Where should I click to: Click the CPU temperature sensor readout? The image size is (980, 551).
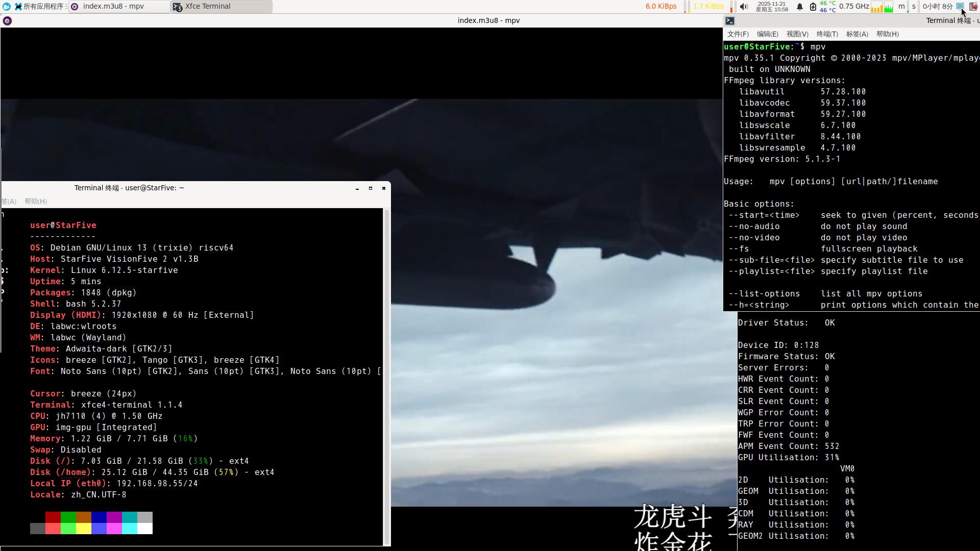pyautogui.click(x=827, y=7)
